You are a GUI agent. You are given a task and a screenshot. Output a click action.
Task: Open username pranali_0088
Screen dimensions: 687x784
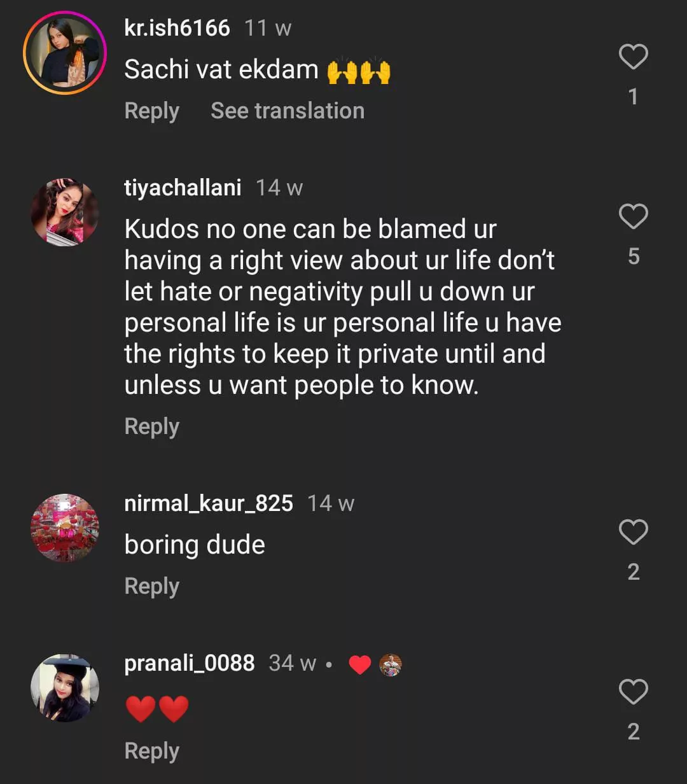(x=190, y=663)
